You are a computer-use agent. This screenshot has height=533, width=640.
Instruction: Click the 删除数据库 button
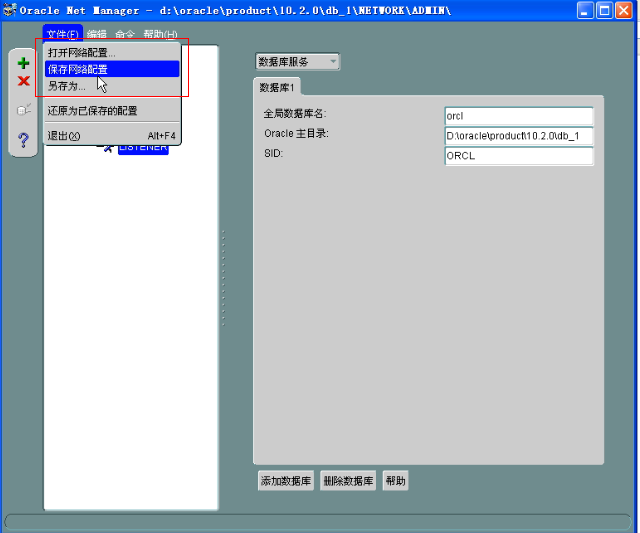(348, 481)
